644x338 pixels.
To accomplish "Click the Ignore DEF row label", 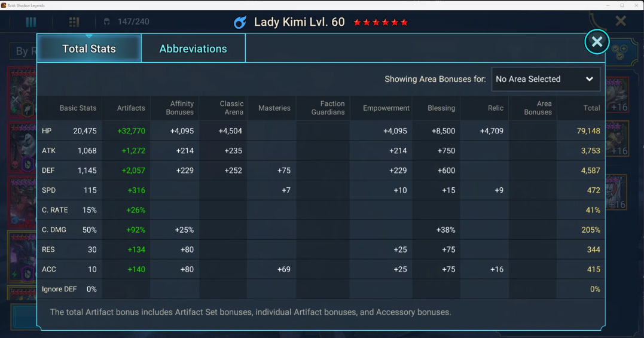I will pyautogui.click(x=59, y=289).
